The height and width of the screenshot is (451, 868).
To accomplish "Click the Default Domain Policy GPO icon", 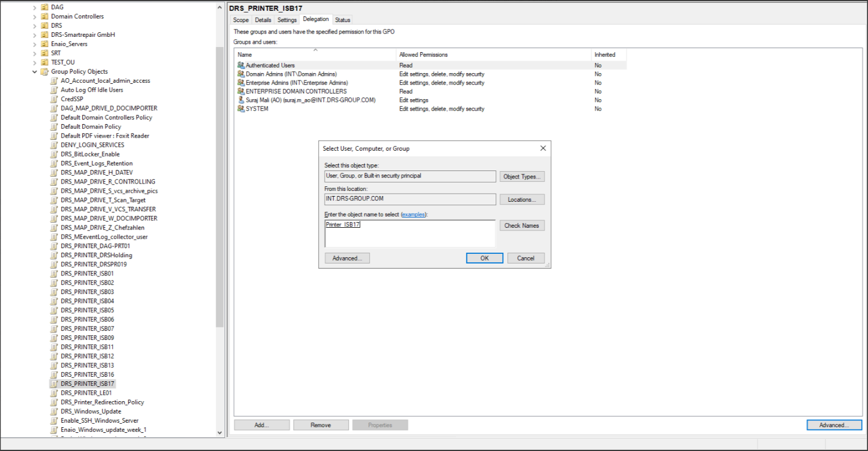I will [54, 126].
